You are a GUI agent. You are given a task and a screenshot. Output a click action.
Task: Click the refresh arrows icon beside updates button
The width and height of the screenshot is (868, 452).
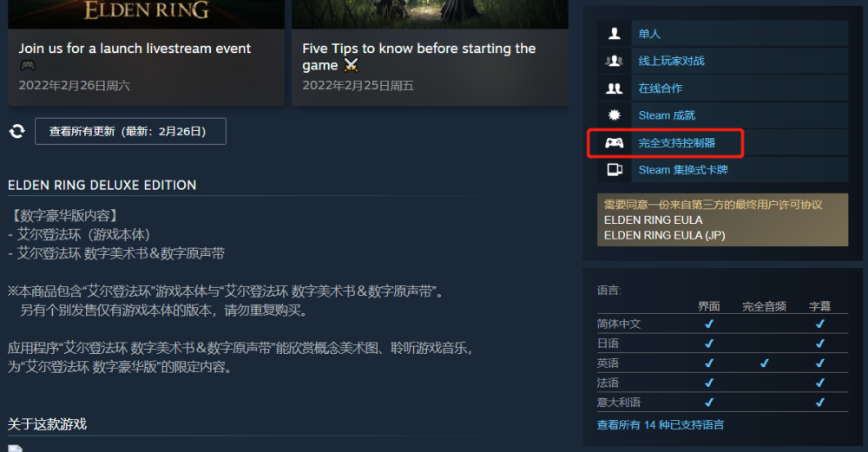pyautogui.click(x=17, y=131)
